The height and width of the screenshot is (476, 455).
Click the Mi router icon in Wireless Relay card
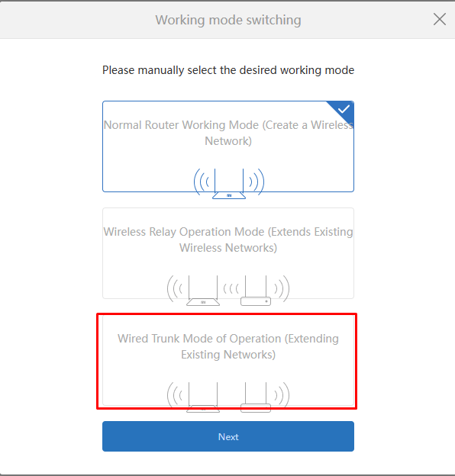(x=203, y=291)
